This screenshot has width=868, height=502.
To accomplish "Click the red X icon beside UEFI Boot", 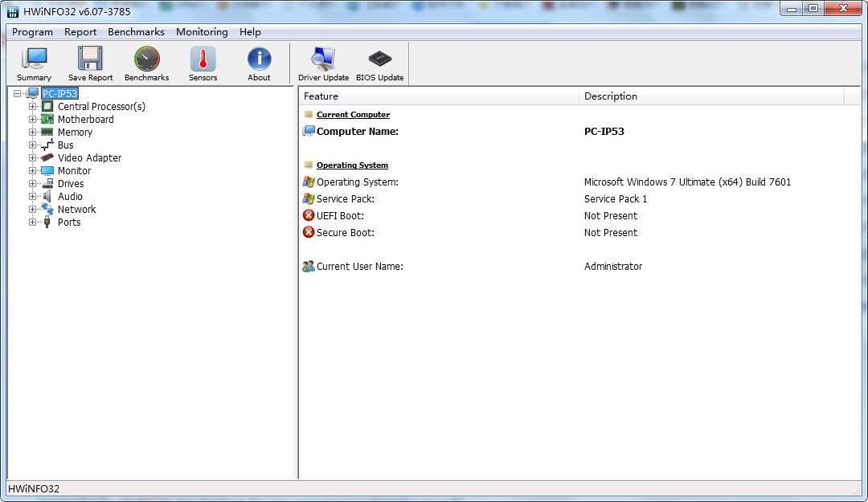I will point(309,215).
